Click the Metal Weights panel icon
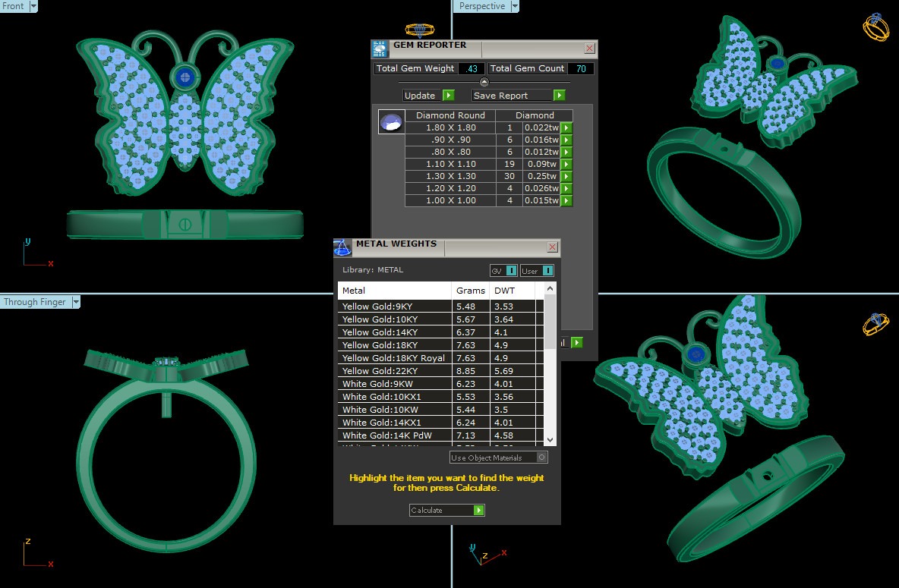The width and height of the screenshot is (899, 588). (342, 247)
